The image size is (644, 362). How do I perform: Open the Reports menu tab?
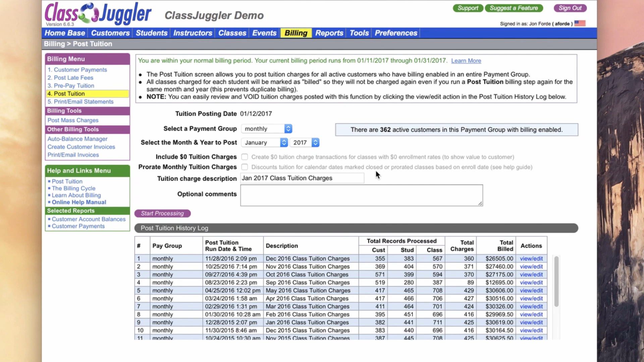click(329, 33)
